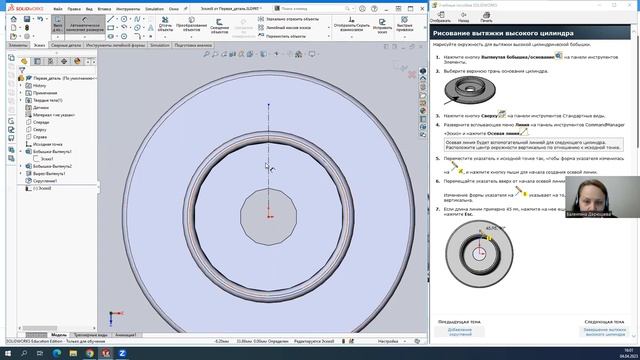Click Convert Entities tool
Screen dimensions: 640x360
(191, 24)
